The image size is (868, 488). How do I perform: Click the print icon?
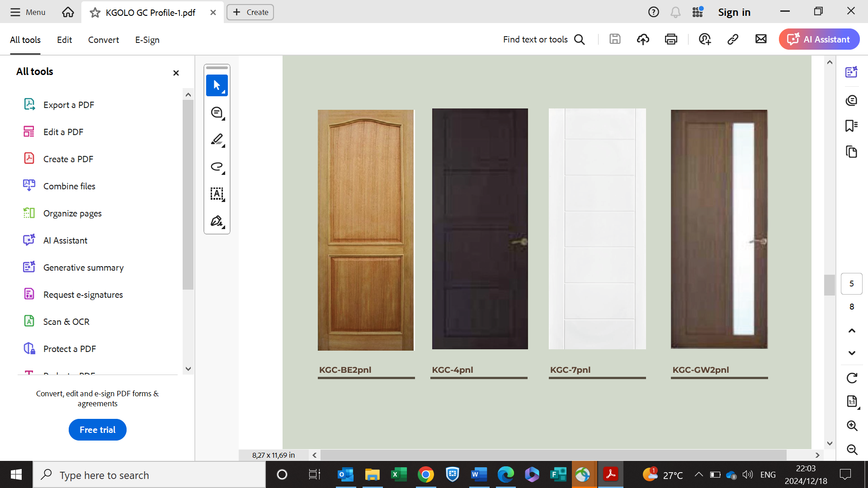(671, 39)
